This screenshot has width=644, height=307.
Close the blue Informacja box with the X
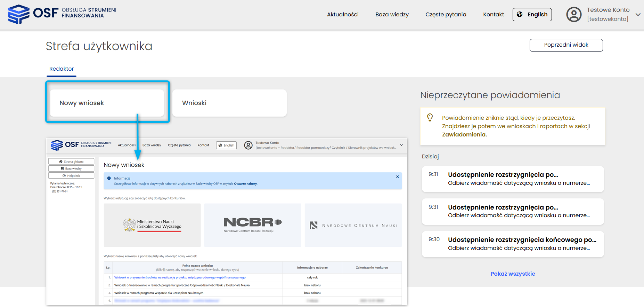pos(397,177)
